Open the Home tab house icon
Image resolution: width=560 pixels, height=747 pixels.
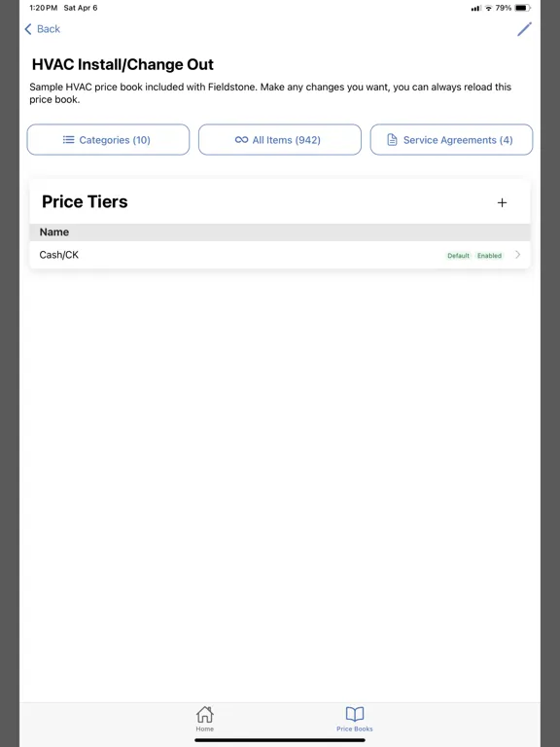click(205, 714)
